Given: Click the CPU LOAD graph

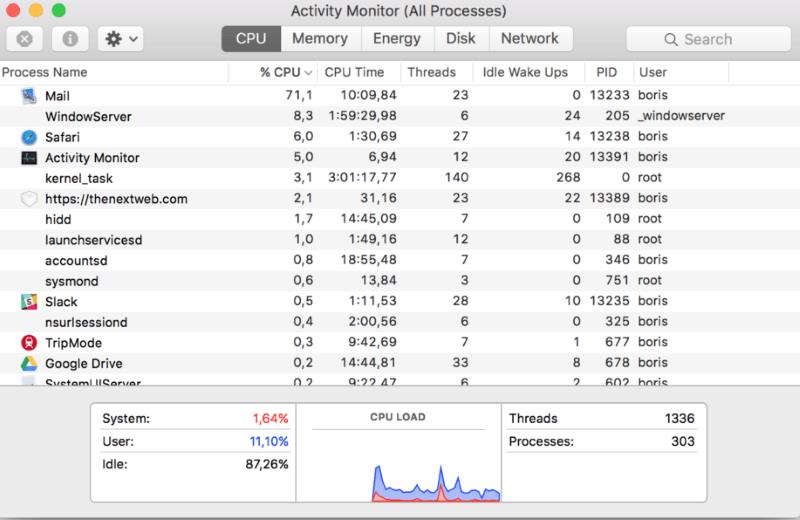Looking at the screenshot, I should pyautogui.click(x=436, y=482).
